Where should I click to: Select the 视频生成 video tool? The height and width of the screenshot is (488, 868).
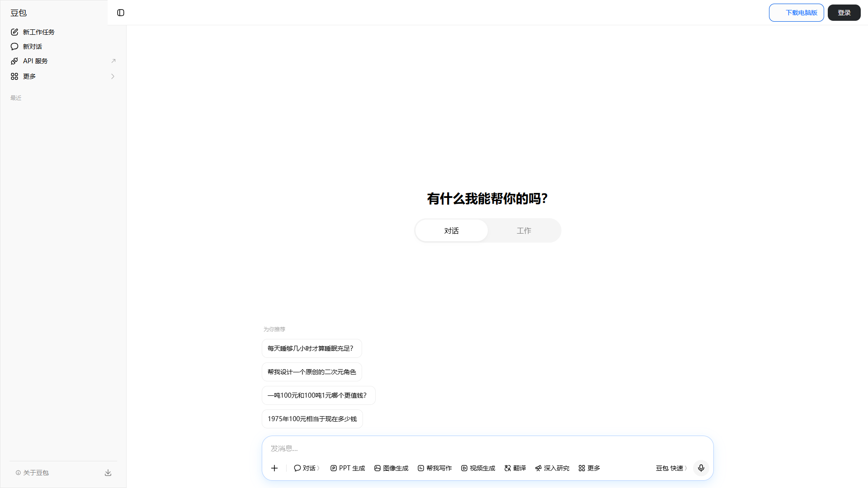pyautogui.click(x=478, y=468)
